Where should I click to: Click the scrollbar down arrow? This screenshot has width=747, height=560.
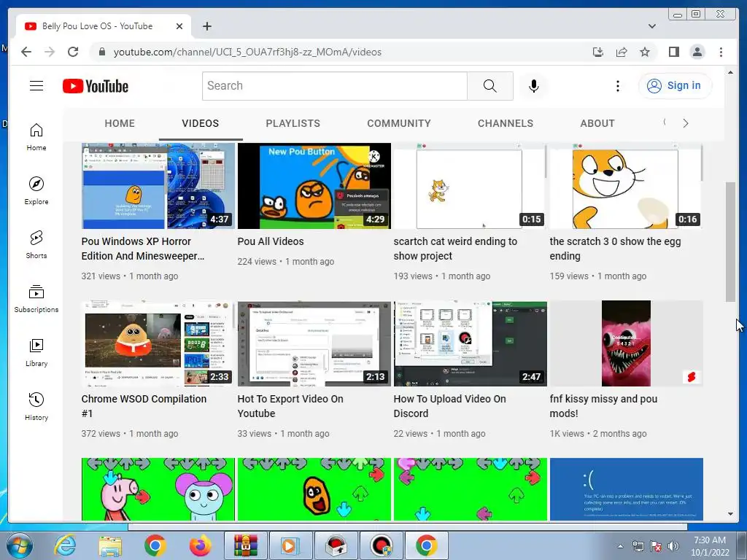730,514
